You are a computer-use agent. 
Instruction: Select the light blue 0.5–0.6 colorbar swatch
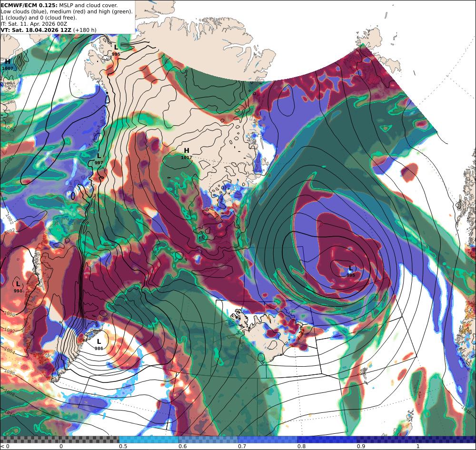click(149, 440)
